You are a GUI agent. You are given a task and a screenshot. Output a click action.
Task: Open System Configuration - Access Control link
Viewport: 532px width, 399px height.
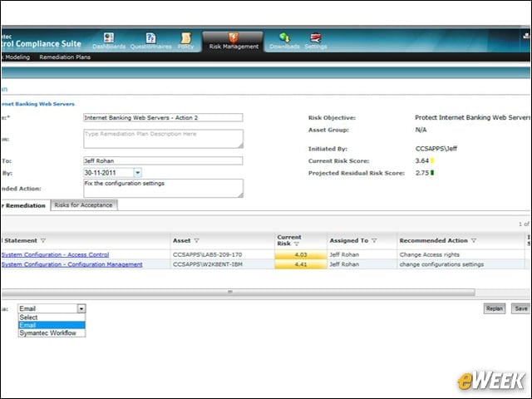[x=56, y=254]
